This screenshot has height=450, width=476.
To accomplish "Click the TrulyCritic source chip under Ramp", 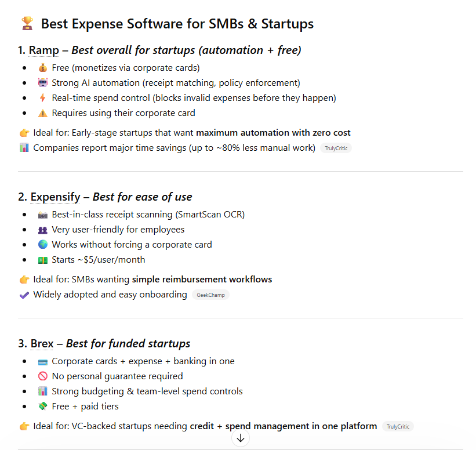I will point(336,148).
